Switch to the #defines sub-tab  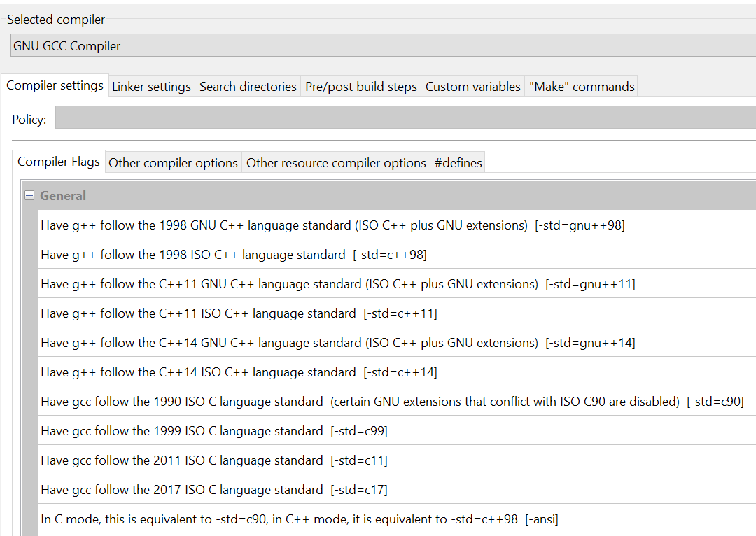pos(458,163)
